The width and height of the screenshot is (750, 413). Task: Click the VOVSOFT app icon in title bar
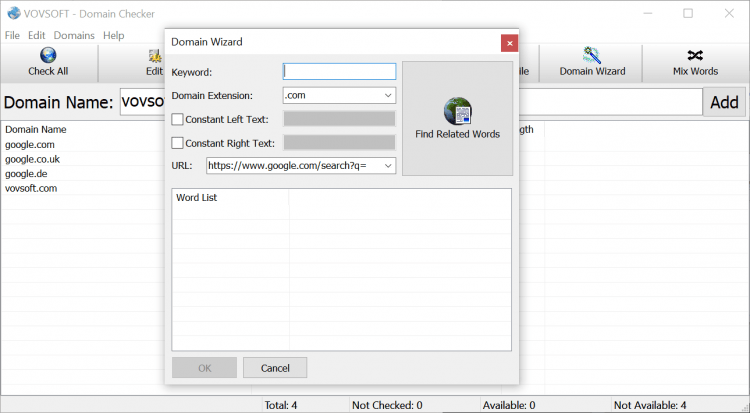click(14, 13)
